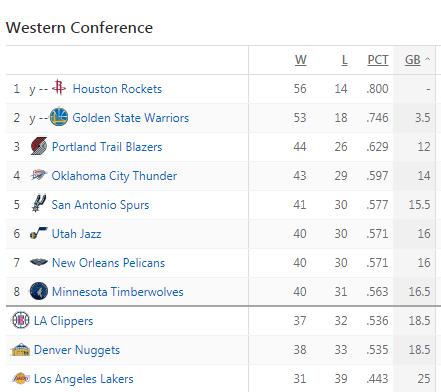The width and height of the screenshot is (441, 392).
Task: Click the Utah Jazz logo
Action: (39, 233)
